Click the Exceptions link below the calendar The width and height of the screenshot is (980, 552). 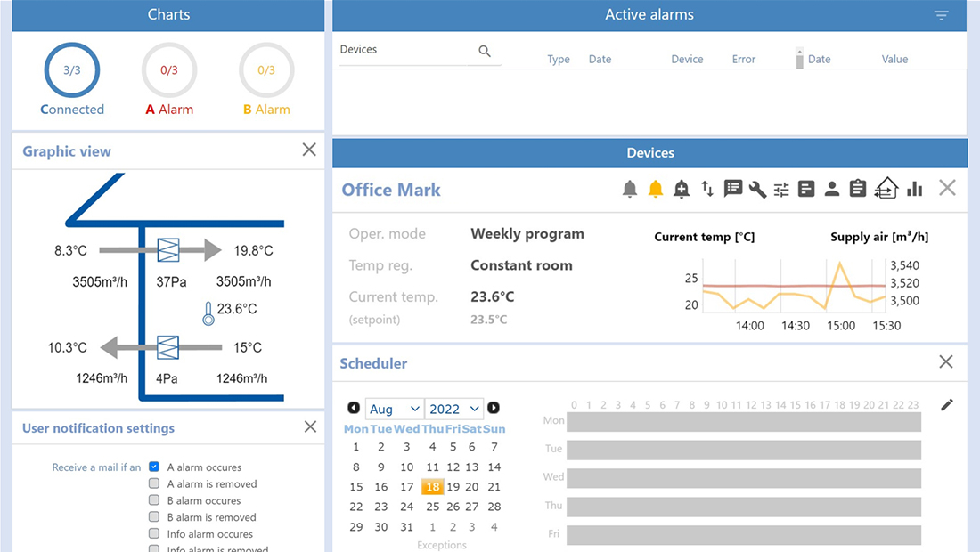(442, 545)
